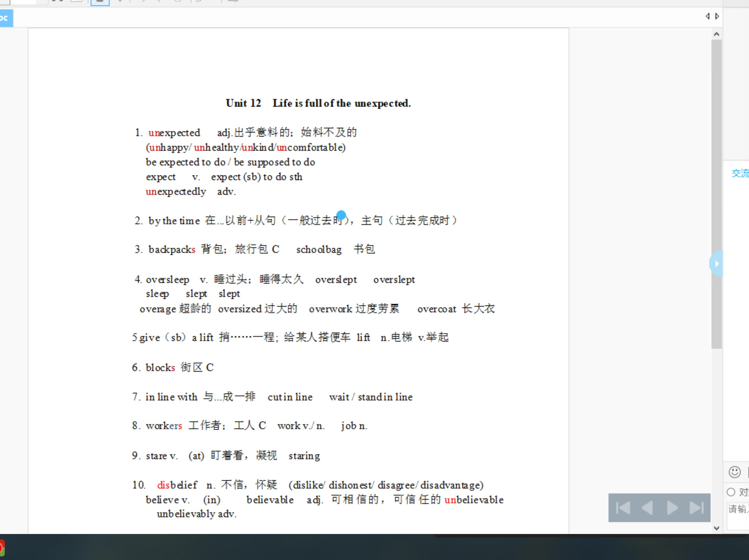Viewport: 749px width, 560px height.
Task: Click the word 'unexpected' in item 1
Action: 174,133
